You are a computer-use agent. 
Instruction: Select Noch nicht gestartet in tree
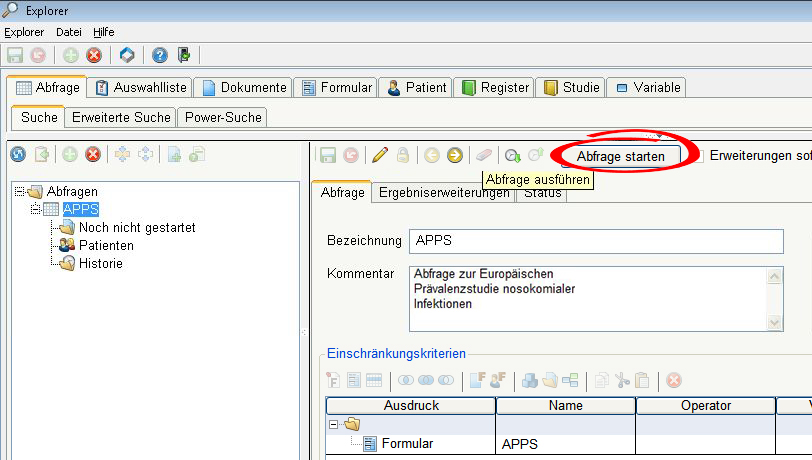pyautogui.click(x=137, y=227)
